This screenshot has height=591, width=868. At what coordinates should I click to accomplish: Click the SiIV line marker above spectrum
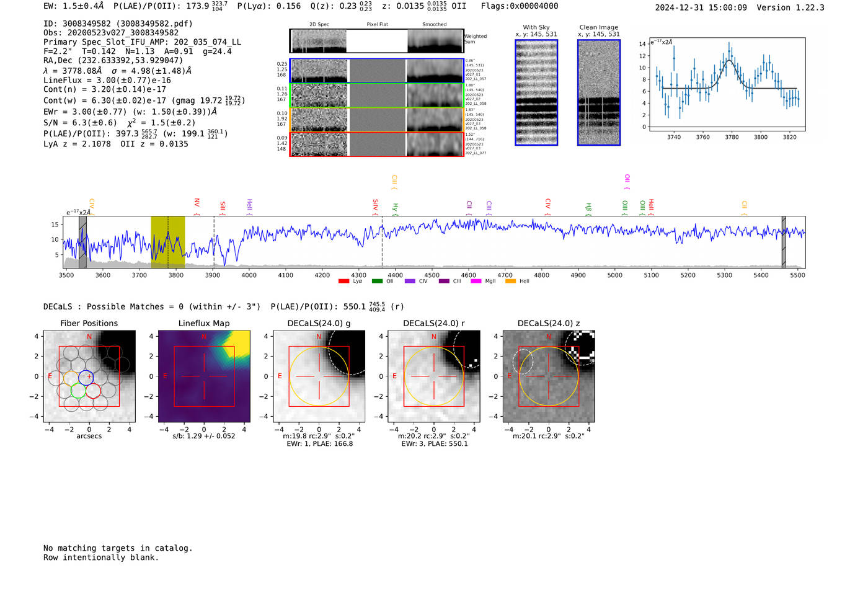[x=375, y=207]
